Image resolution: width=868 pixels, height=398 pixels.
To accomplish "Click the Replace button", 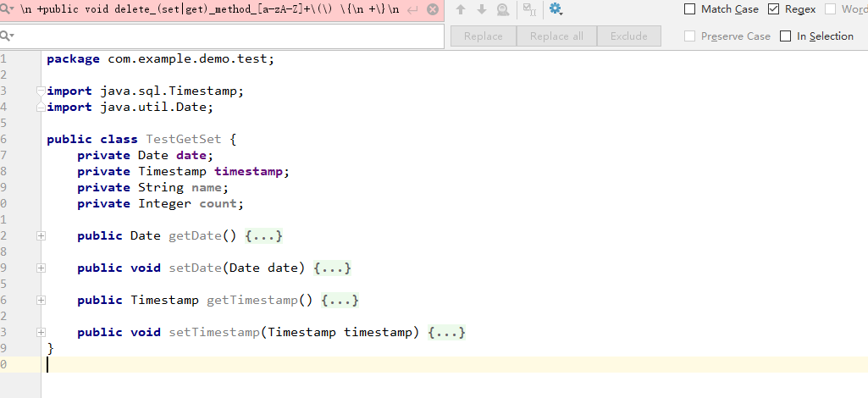I will pyautogui.click(x=484, y=36).
